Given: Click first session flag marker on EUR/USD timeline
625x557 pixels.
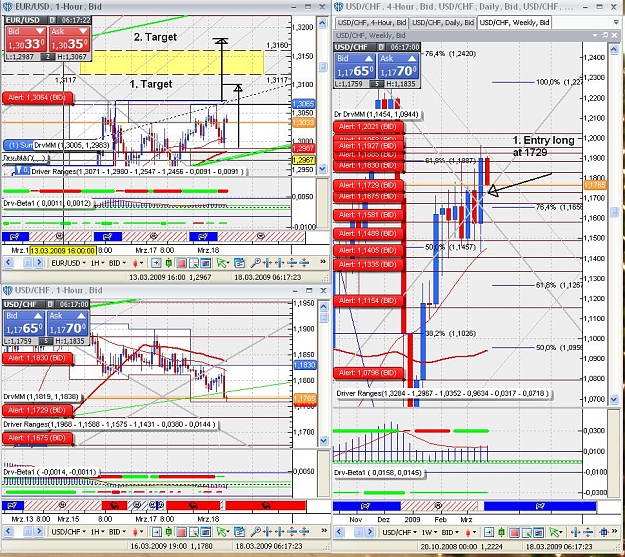Looking at the screenshot, I should pos(15,236).
